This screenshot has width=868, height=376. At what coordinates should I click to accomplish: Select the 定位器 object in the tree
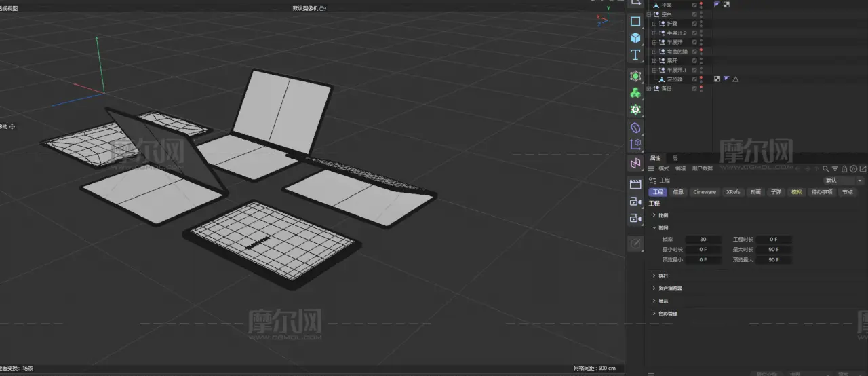click(673, 79)
